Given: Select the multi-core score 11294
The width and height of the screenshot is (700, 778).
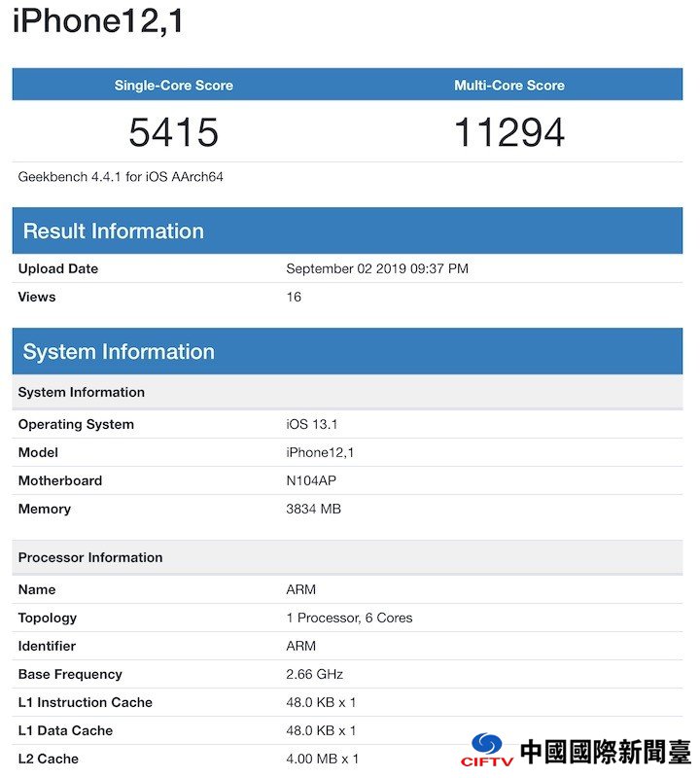Looking at the screenshot, I should [509, 132].
